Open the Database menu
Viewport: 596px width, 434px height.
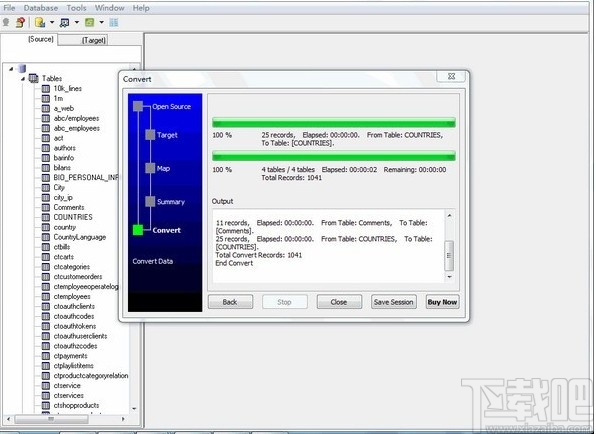click(41, 8)
